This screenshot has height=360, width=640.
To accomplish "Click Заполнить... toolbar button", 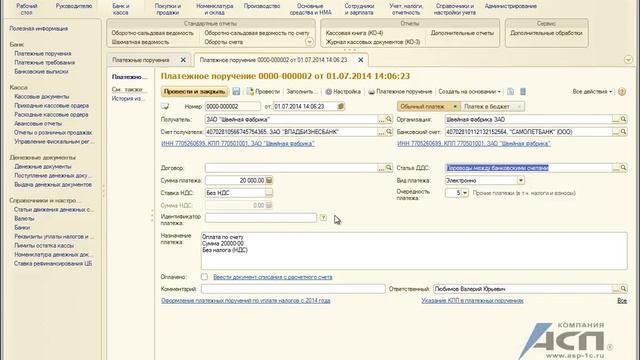I will click(302, 91).
